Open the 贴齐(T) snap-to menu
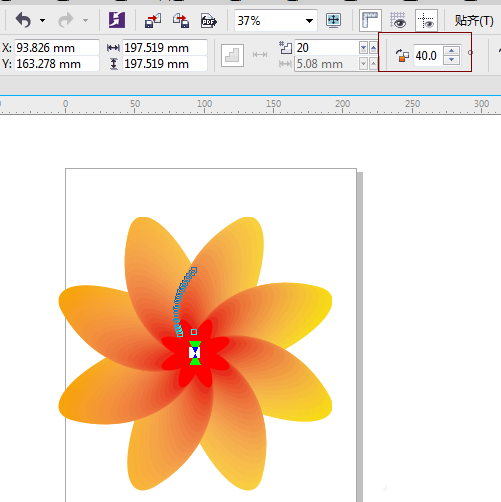 474,21
